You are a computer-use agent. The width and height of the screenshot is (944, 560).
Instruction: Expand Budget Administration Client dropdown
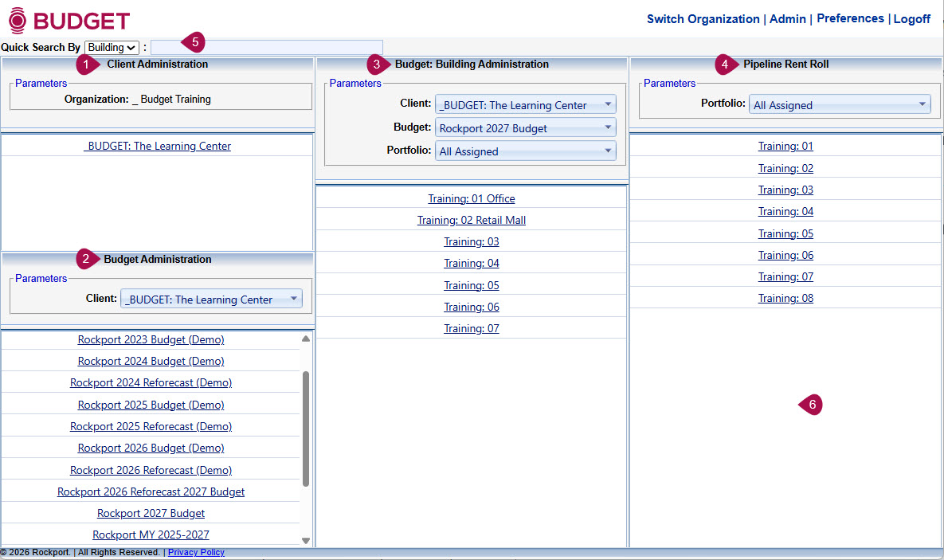[211, 300]
